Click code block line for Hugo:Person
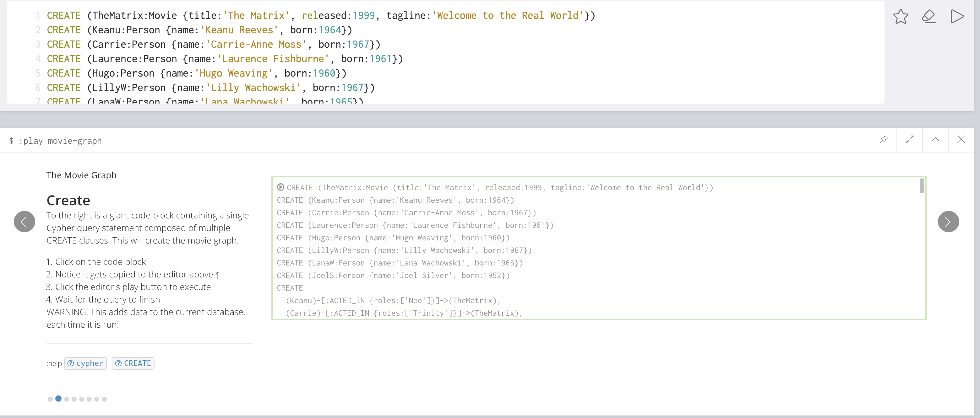Screen dimensions: 980x418 [393, 238]
